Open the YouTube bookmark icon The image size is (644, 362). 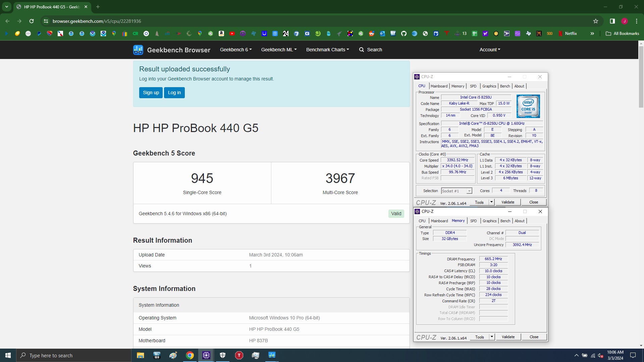[x=232, y=34]
